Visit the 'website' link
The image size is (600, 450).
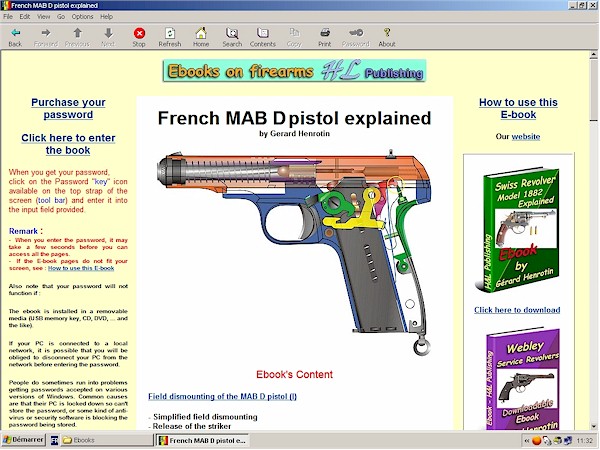pos(526,137)
